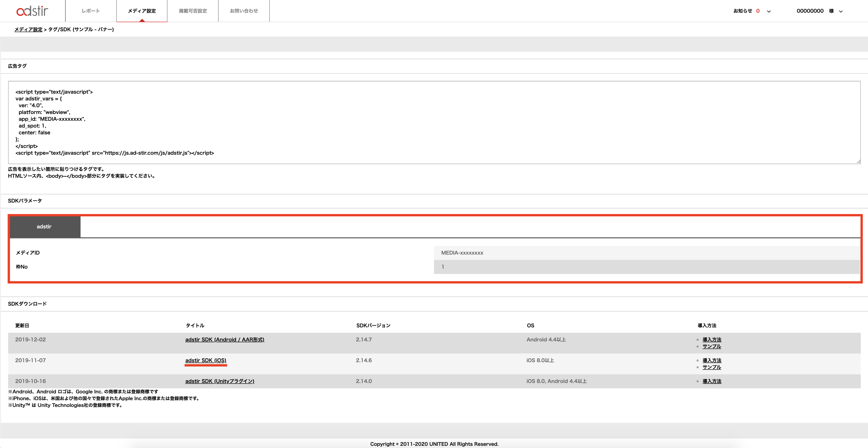Image resolution: width=868 pixels, height=448 pixels.
Task: Click the copyright footer text
Action: pyautogui.click(x=434, y=444)
